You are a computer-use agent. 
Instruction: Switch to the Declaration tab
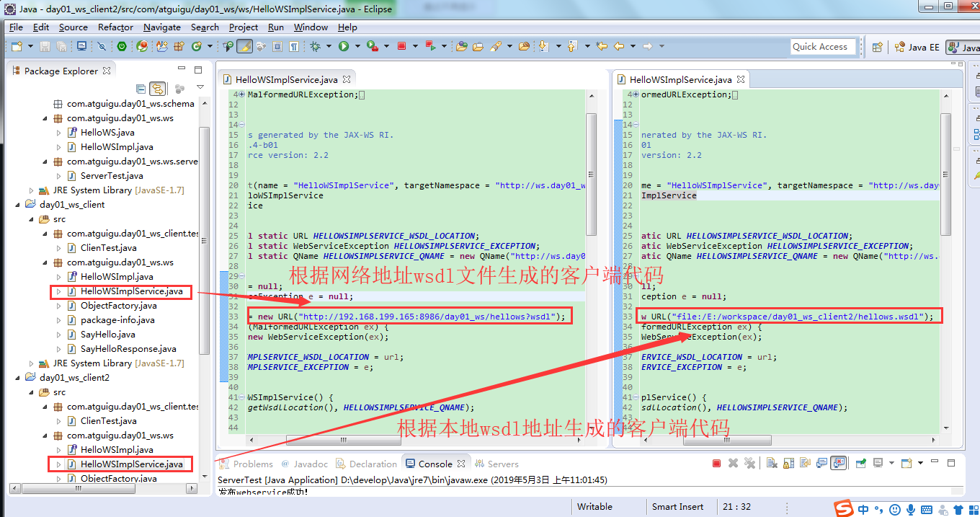click(x=366, y=464)
